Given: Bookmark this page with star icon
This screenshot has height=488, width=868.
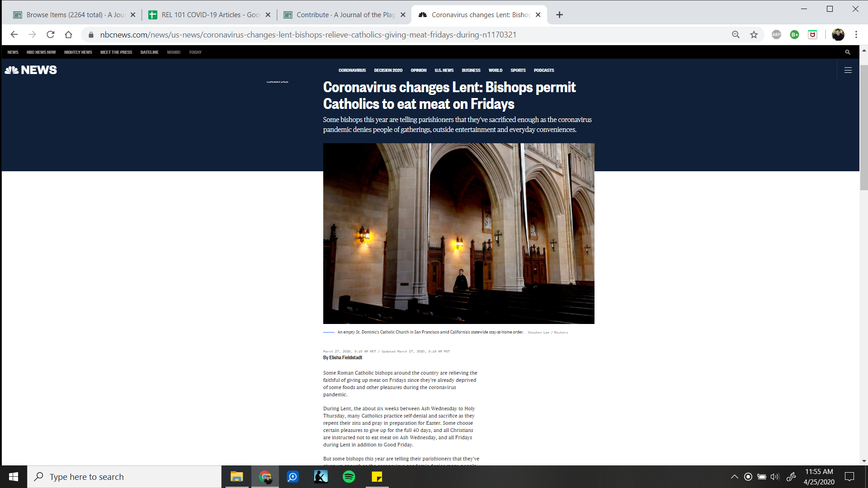Looking at the screenshot, I should click(754, 35).
